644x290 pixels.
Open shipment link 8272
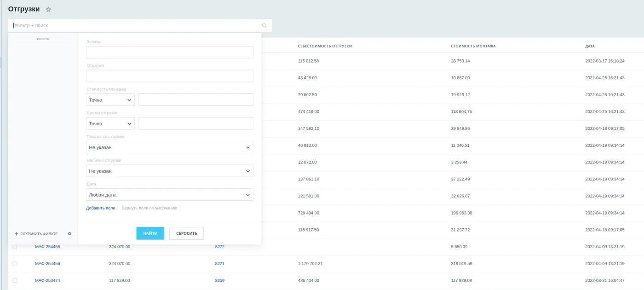(x=220, y=247)
